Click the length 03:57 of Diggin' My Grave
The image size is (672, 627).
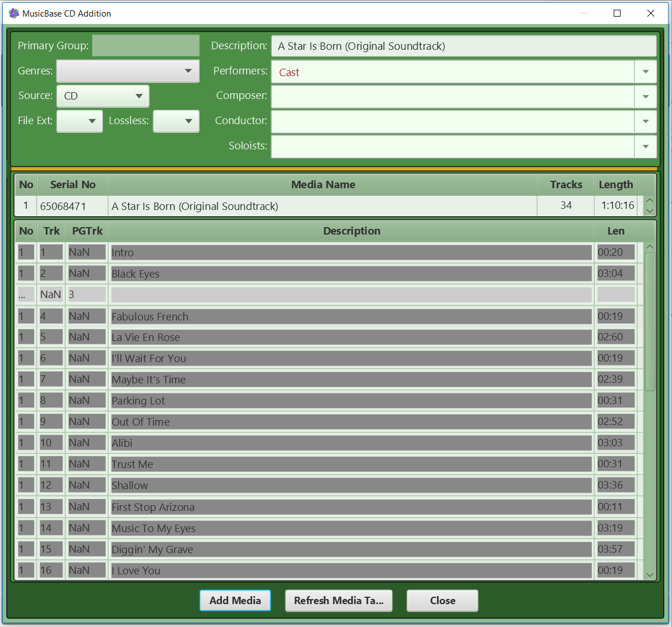click(616, 549)
